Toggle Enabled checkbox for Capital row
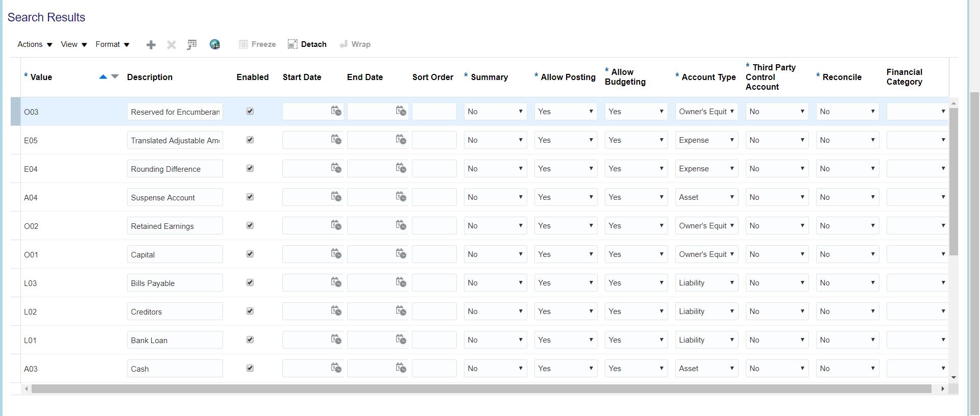This screenshot has height=416, width=980. (250, 254)
